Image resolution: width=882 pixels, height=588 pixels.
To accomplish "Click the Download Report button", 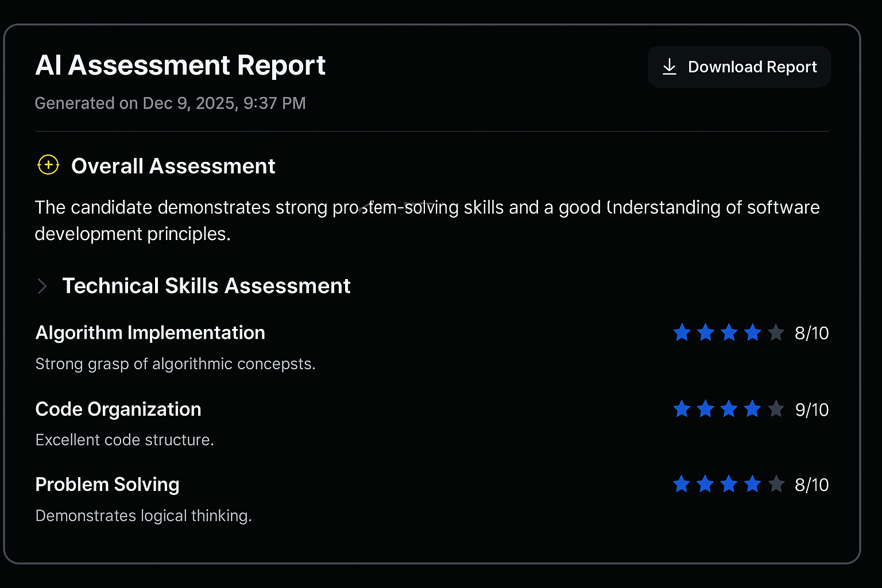I will pyautogui.click(x=739, y=67).
